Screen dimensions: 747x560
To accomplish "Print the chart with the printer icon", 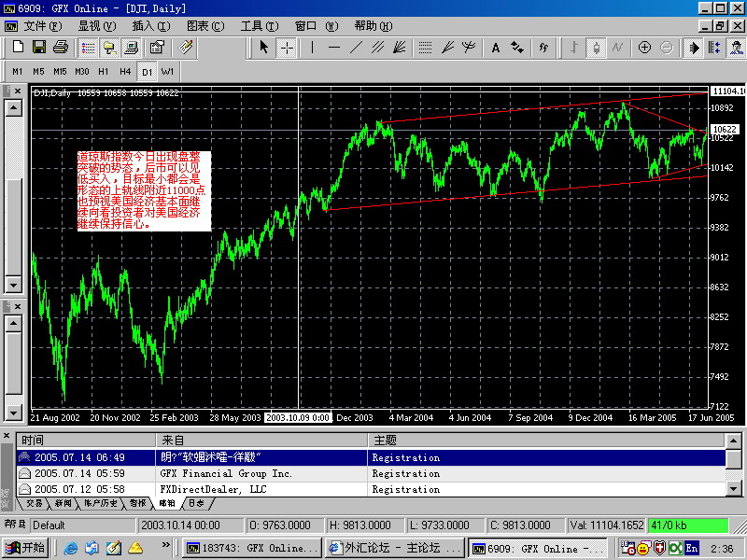I will pyautogui.click(x=61, y=48).
